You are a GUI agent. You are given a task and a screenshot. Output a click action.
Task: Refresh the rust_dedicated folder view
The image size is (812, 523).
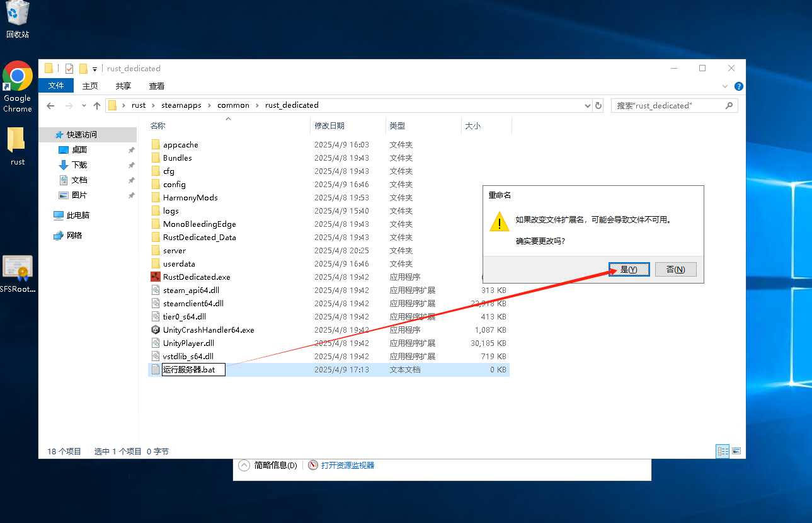pyautogui.click(x=598, y=105)
